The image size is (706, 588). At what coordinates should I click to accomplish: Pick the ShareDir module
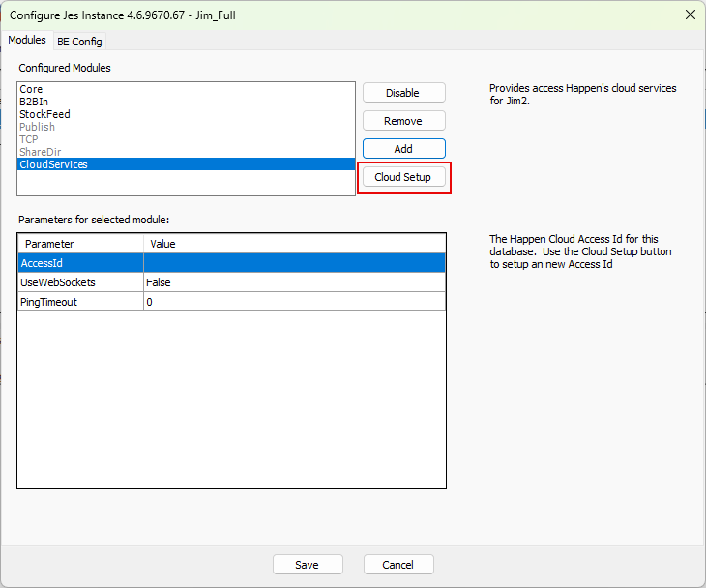click(x=40, y=152)
